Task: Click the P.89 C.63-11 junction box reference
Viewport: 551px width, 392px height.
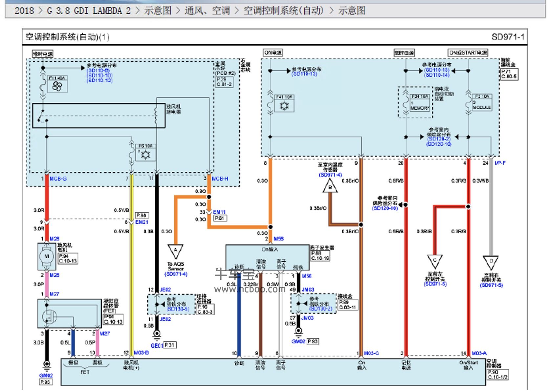Action: pos(348,305)
